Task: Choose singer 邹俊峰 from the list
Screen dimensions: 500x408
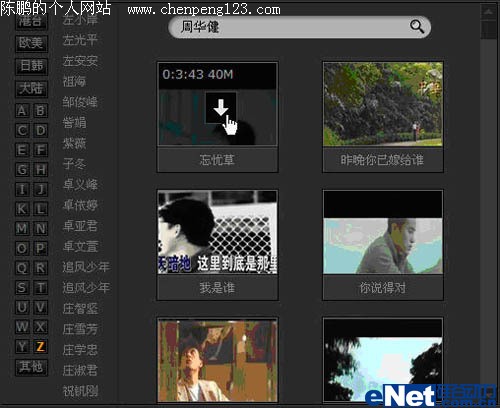Action: (80, 102)
